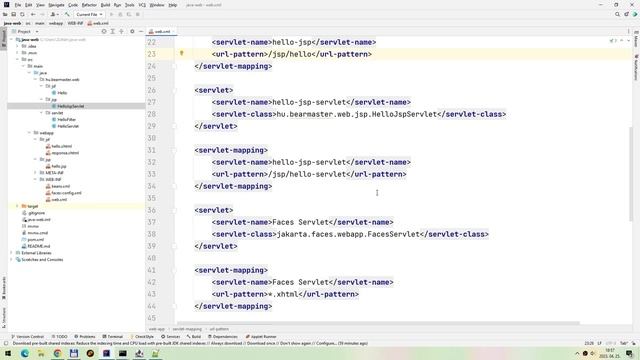Open Project panel gear options
Screen dimensions: 640x360
(132, 31)
